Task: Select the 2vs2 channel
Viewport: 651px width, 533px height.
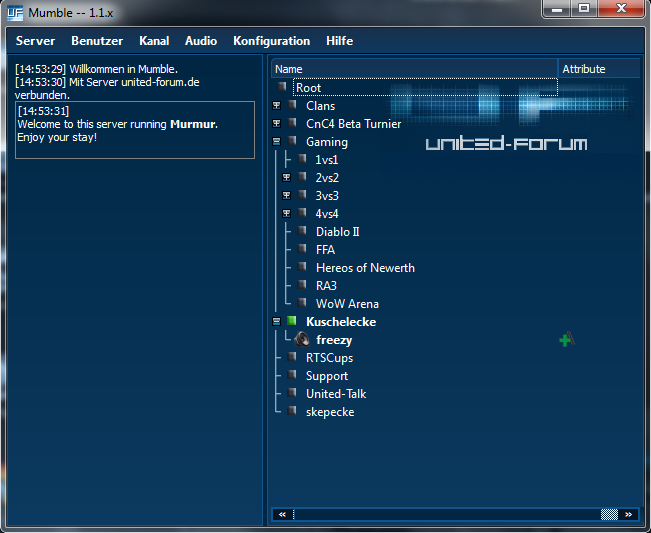Action: coord(327,178)
